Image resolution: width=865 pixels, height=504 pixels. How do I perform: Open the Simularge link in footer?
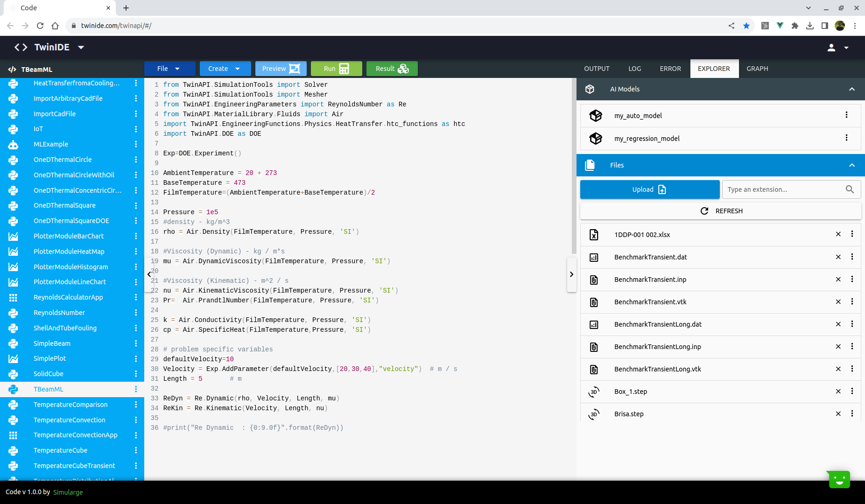pyautogui.click(x=68, y=492)
